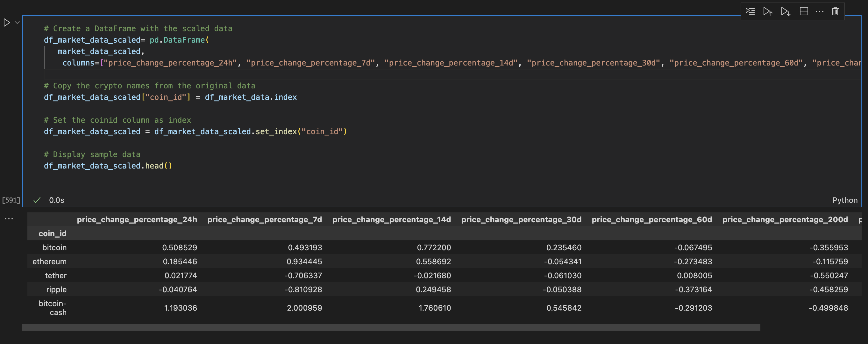The height and width of the screenshot is (344, 868).
Task: Toggle cell focus by clicking execution count [591]
Action: click(x=11, y=200)
